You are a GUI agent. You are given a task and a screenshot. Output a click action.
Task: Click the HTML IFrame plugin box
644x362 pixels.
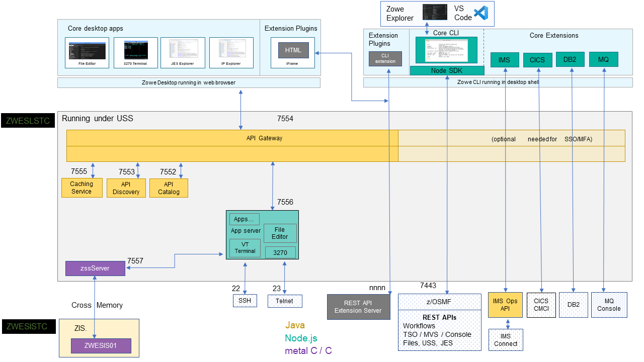(x=293, y=50)
